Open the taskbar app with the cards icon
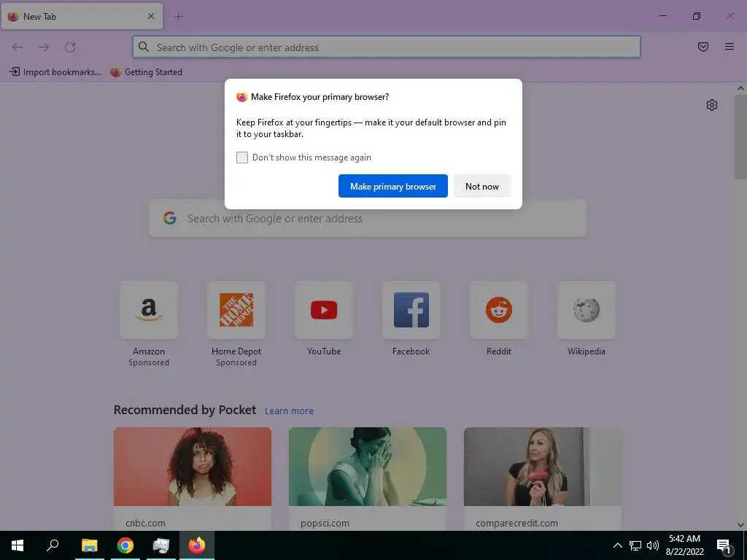The image size is (747, 560). click(161, 545)
